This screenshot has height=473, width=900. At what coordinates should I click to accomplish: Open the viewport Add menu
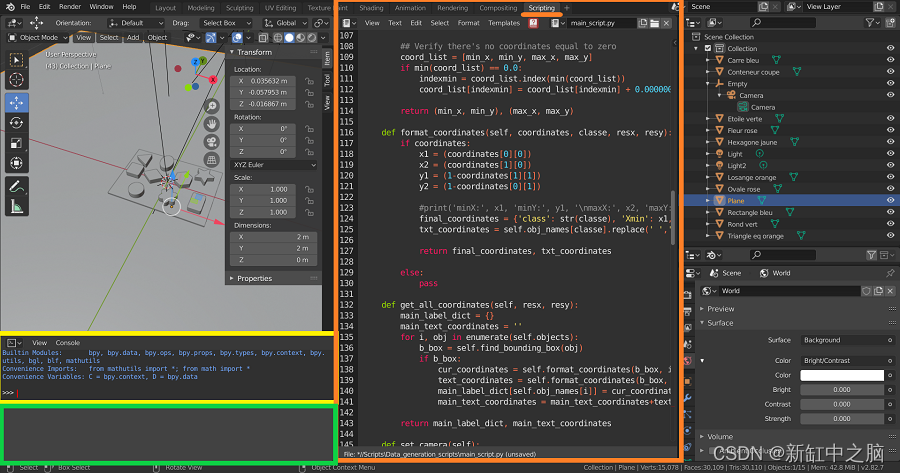pyautogui.click(x=133, y=37)
